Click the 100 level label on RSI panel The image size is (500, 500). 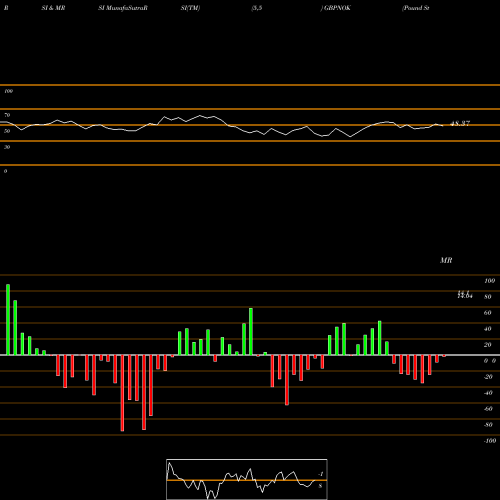click(x=8, y=91)
